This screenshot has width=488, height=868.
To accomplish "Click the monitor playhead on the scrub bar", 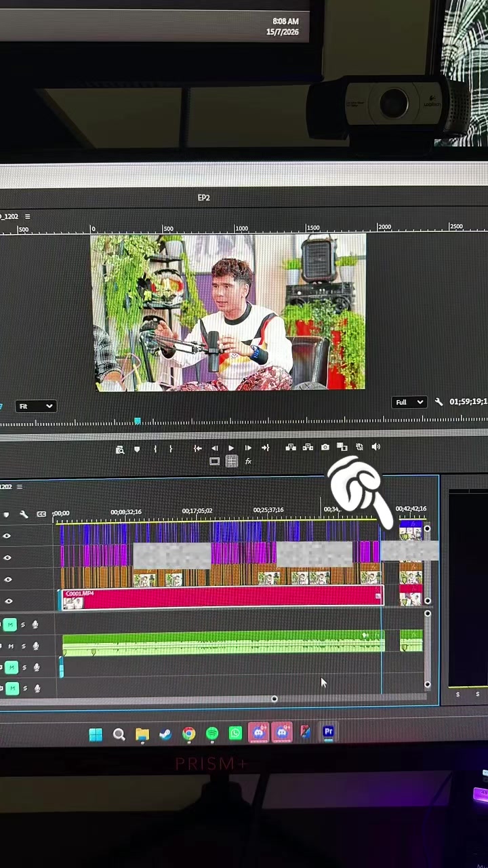I will coord(138,421).
